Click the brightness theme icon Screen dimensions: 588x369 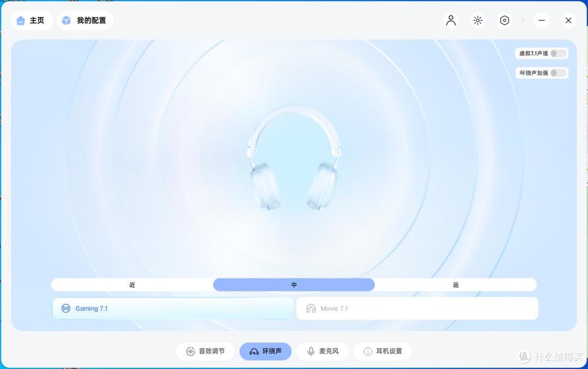pyautogui.click(x=478, y=20)
